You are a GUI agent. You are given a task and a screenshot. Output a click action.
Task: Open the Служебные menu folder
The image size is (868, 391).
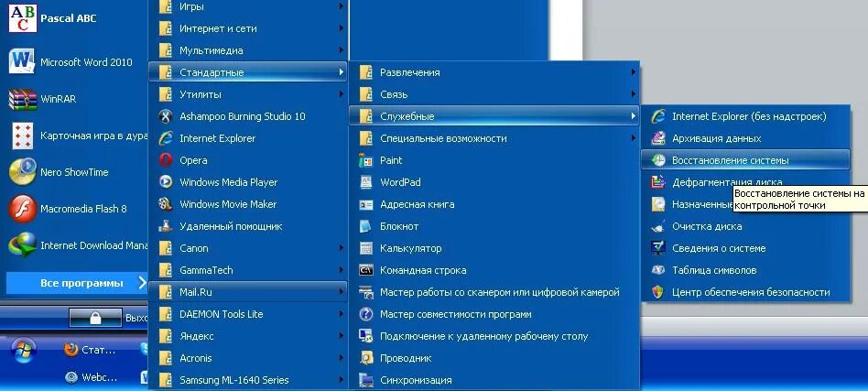[x=494, y=116]
